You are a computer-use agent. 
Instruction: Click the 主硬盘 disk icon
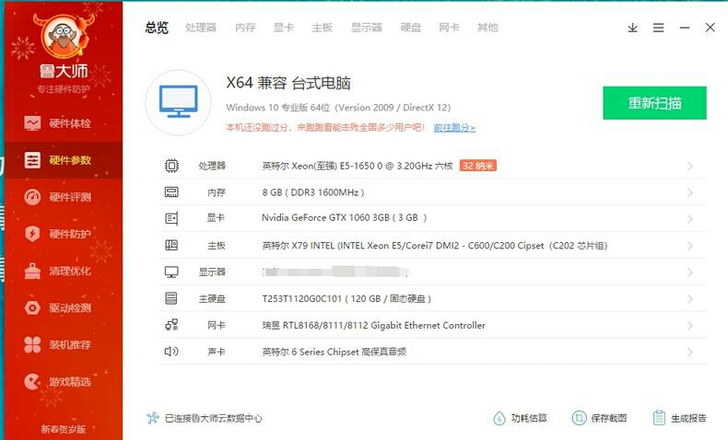point(171,298)
